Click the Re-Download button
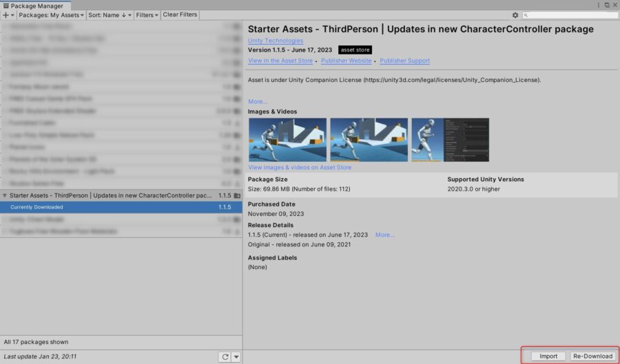Viewport: 620px width, 364px height. [592, 356]
